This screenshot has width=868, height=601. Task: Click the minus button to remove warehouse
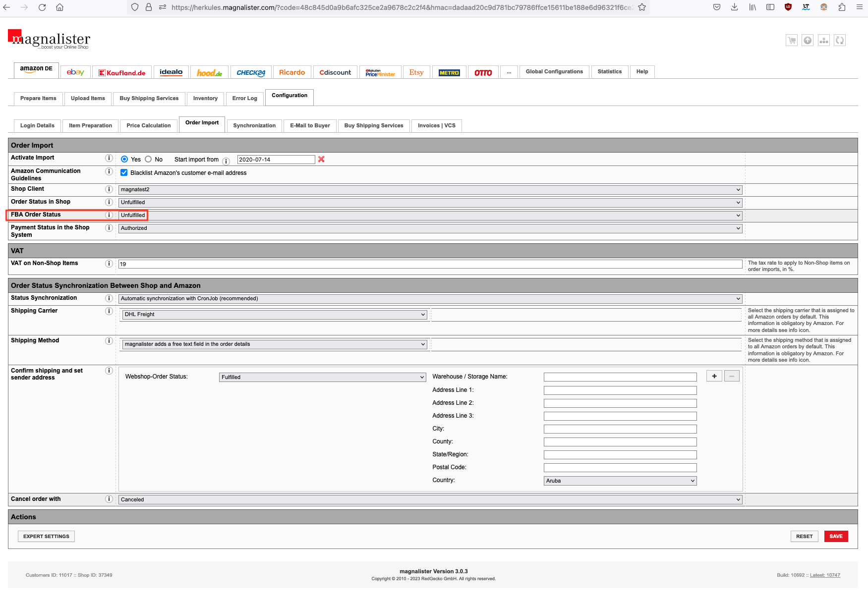[732, 376]
